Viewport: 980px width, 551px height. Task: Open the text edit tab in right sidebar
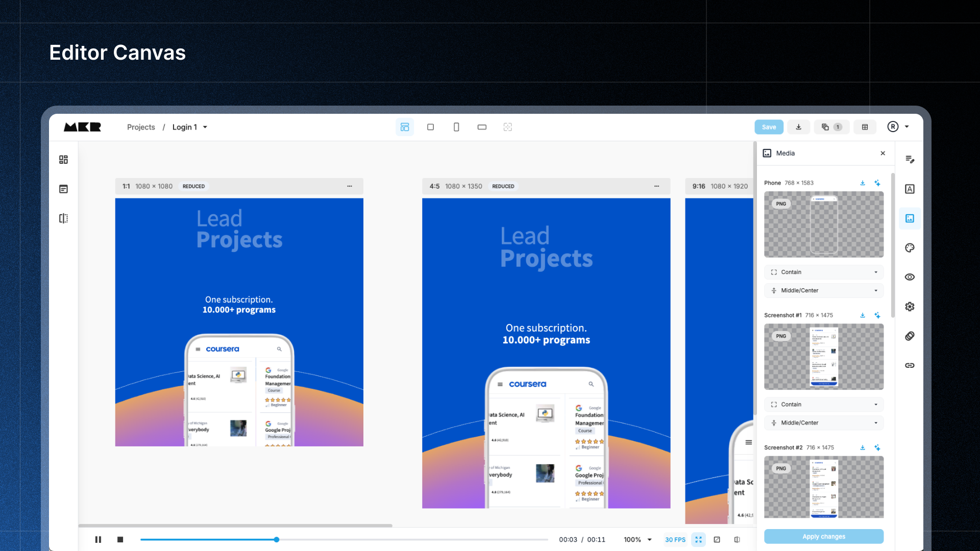click(910, 160)
